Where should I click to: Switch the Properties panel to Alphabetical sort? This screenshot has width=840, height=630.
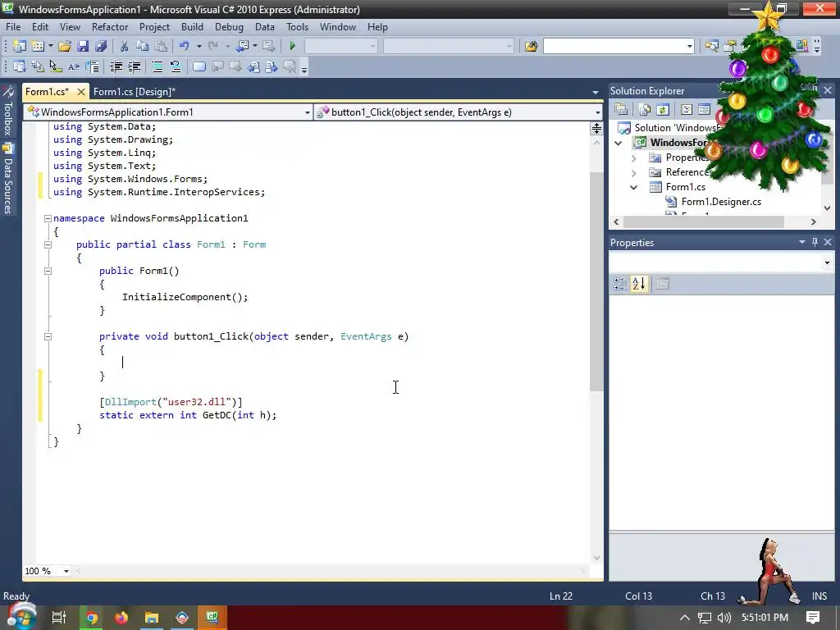click(x=638, y=283)
